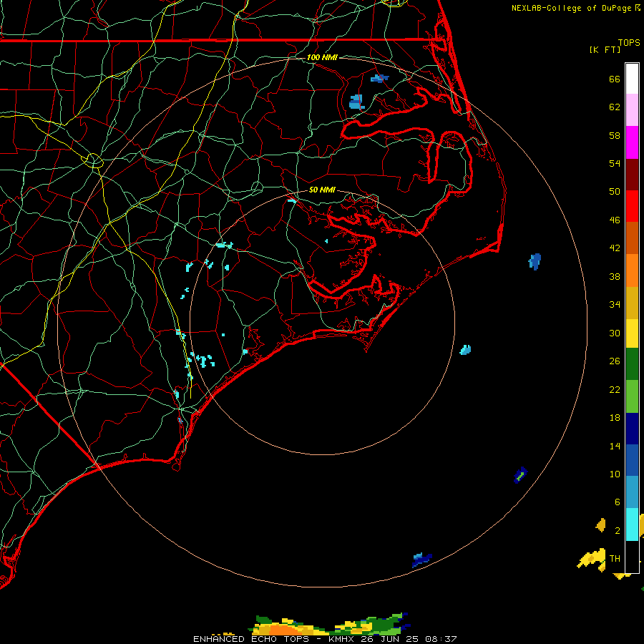The image size is (644, 644).
Task: Click the 'KMHX' station identifier
Action: [x=342, y=639]
